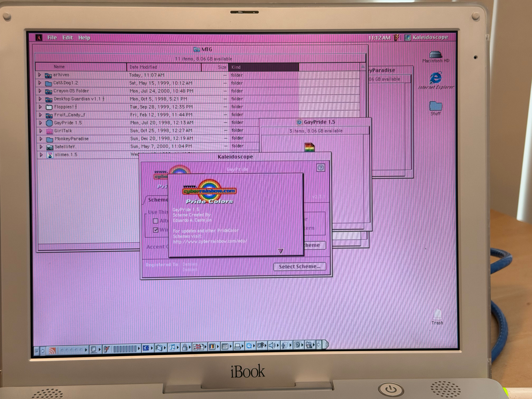This screenshot has height=399, width=532.
Task: Click the Select Scheme... button
Action: click(x=300, y=267)
